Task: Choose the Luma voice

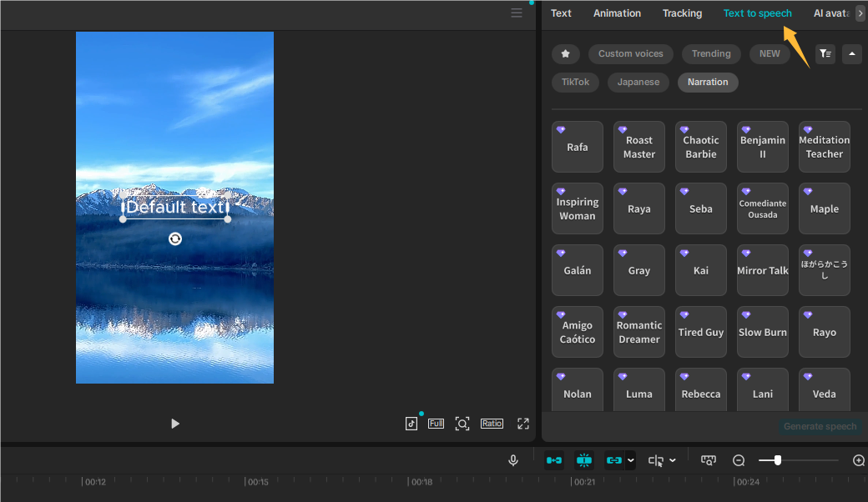Action: [639, 389]
